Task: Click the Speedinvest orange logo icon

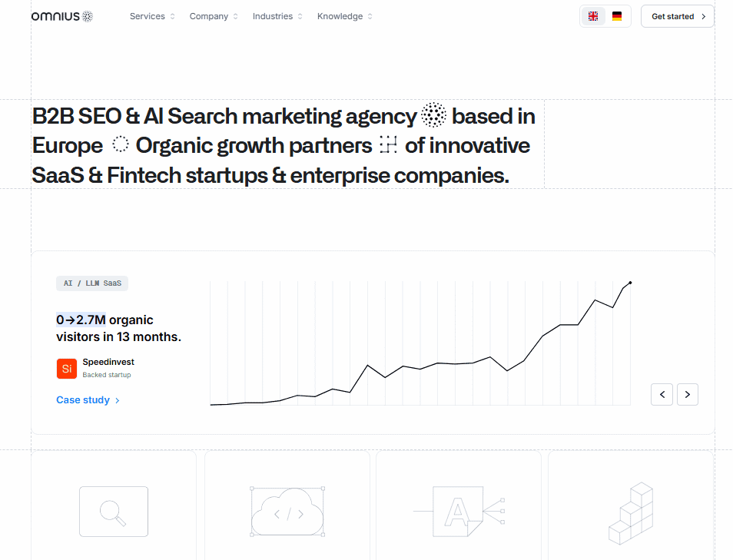Action: pos(67,369)
